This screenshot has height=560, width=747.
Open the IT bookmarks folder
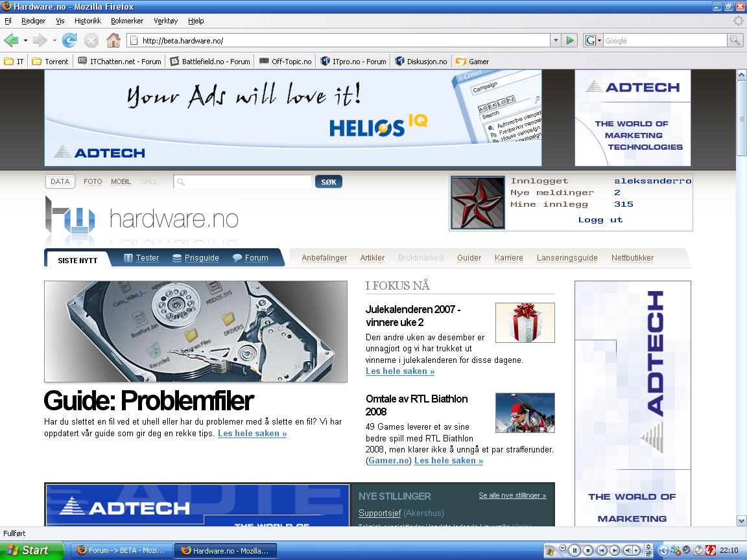[14, 62]
